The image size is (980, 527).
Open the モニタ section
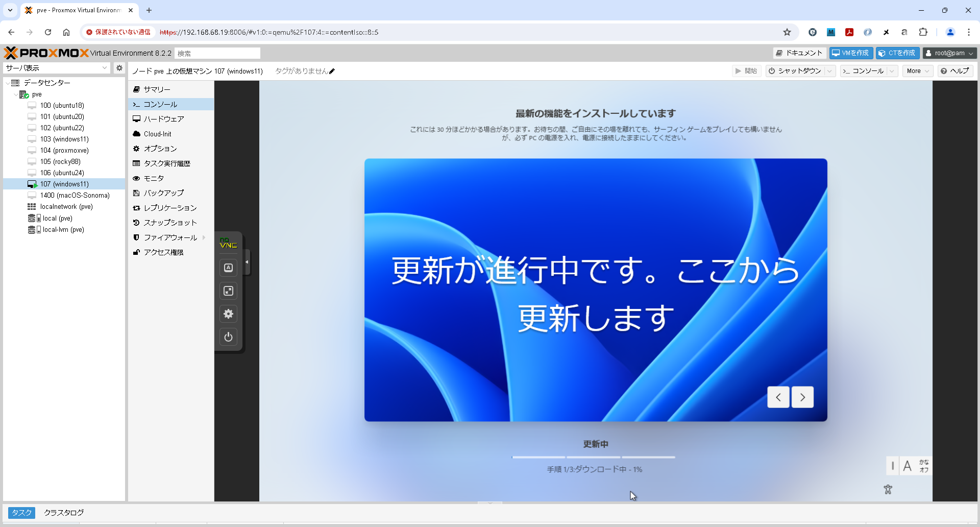(x=171, y=178)
